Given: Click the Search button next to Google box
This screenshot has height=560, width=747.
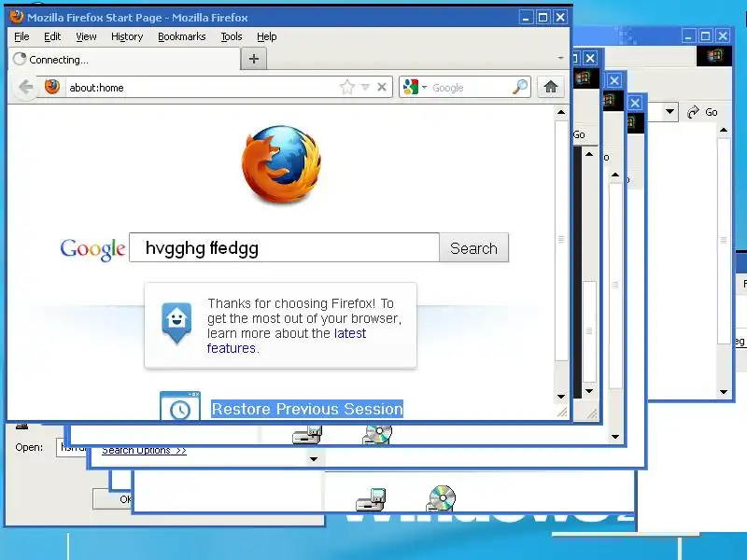Looking at the screenshot, I should [x=474, y=248].
